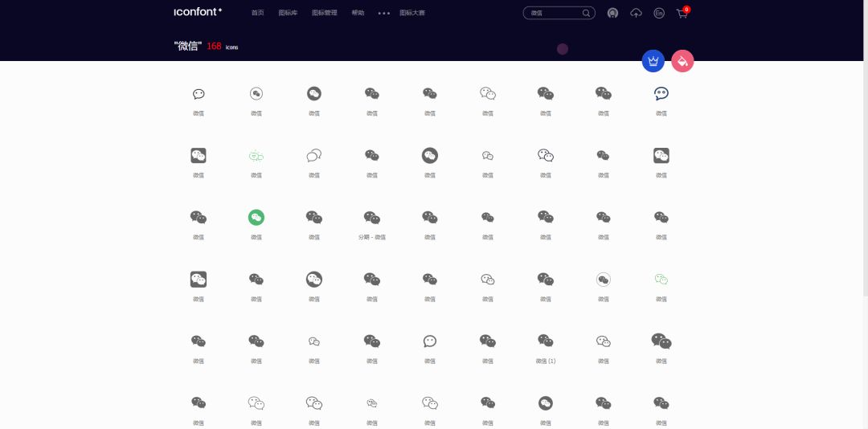Go to the 首页 home page
Image resolution: width=868 pixels, height=429 pixels.
click(257, 13)
